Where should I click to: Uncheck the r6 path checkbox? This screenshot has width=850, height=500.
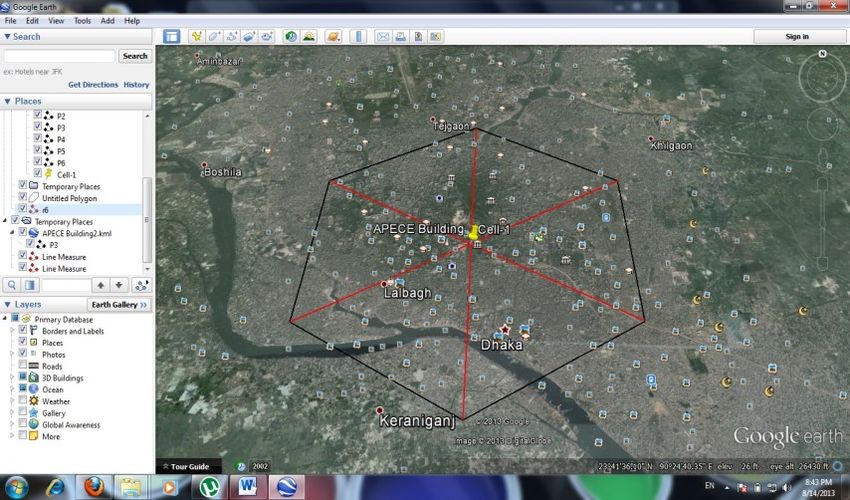22,208
